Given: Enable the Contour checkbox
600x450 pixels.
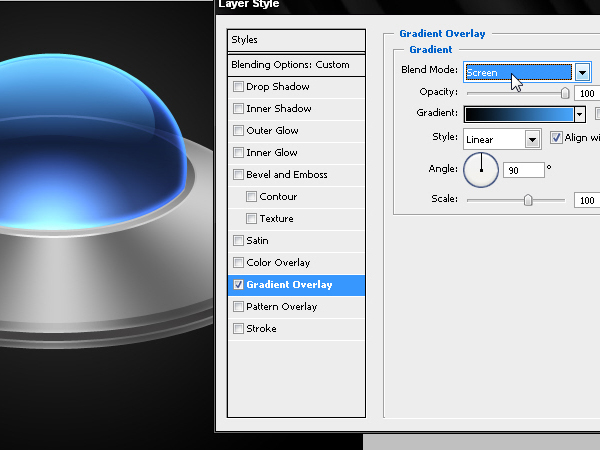Looking at the screenshot, I should [251, 197].
